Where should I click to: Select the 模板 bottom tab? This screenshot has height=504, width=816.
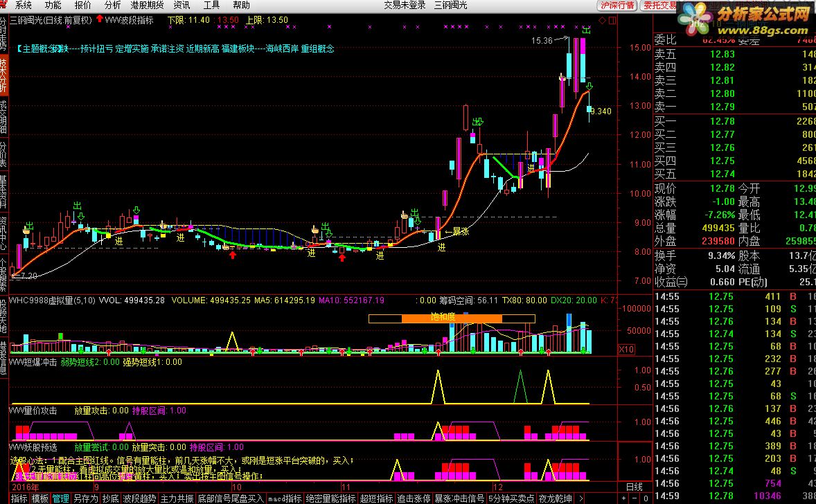39,498
